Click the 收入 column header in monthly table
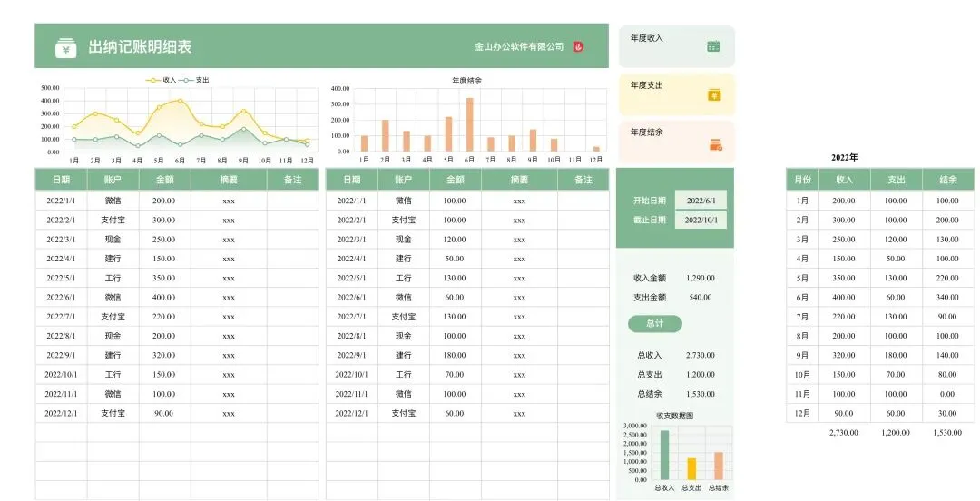This screenshot has height=501, width=980. coord(845,180)
